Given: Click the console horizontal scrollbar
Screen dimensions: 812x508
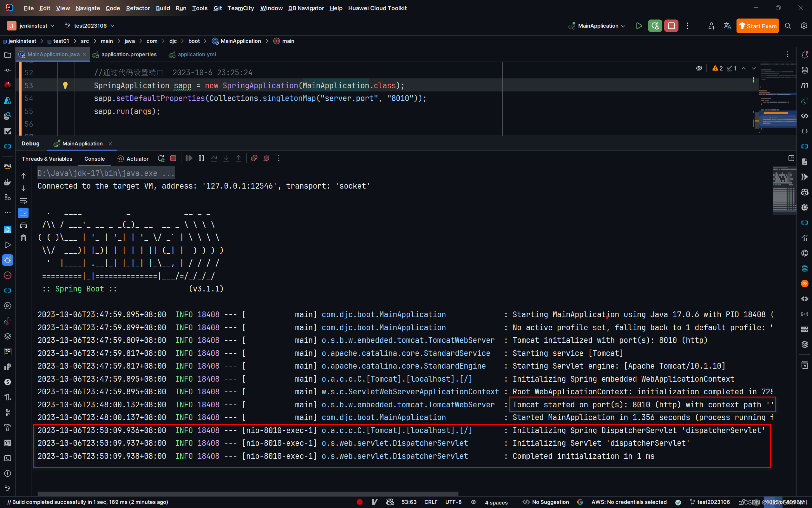Looking at the screenshot, I should (248, 494).
